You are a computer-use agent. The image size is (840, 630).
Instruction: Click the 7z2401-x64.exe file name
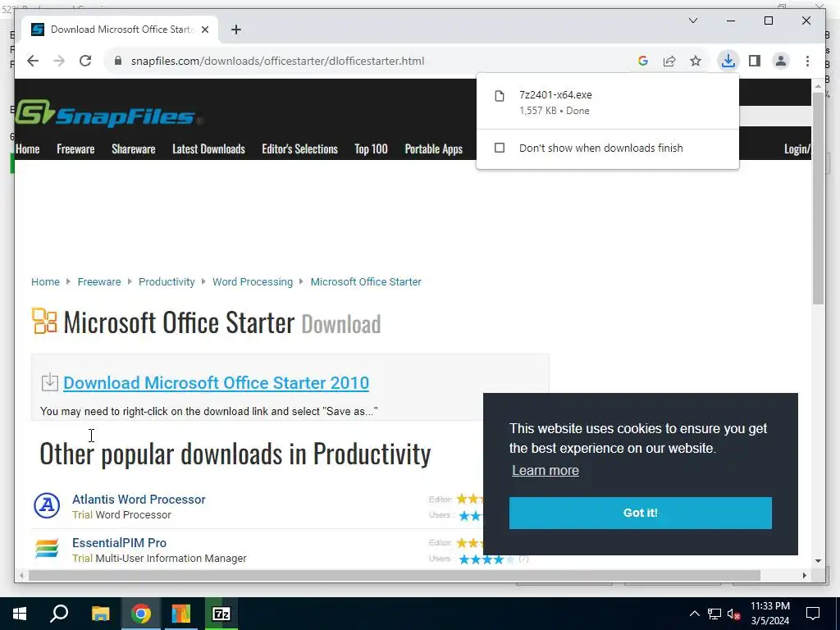coord(555,95)
